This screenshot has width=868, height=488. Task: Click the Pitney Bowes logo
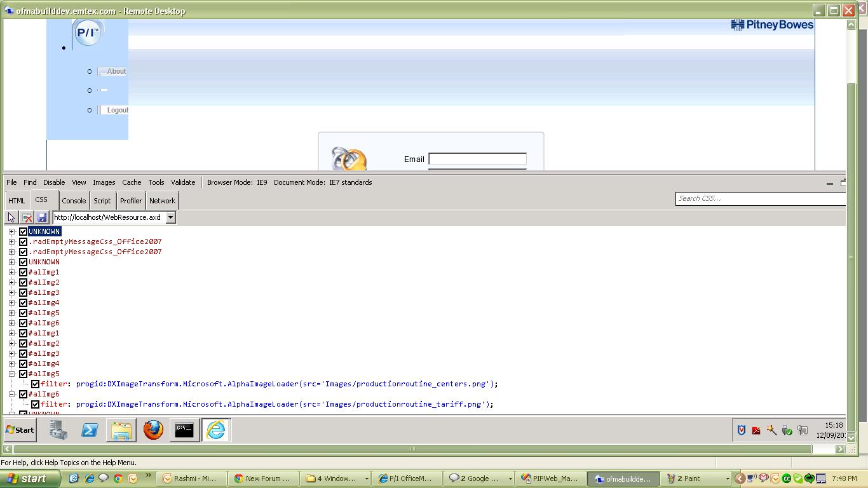(x=772, y=25)
